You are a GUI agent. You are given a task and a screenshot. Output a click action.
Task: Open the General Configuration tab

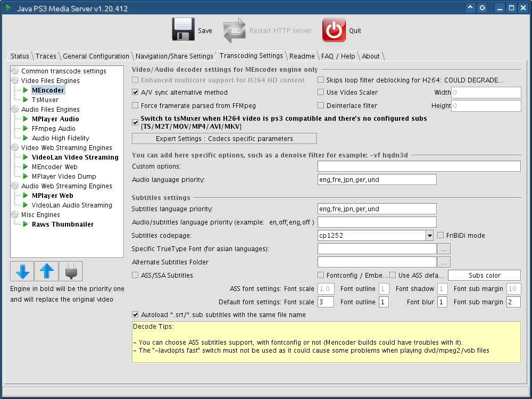96,56
